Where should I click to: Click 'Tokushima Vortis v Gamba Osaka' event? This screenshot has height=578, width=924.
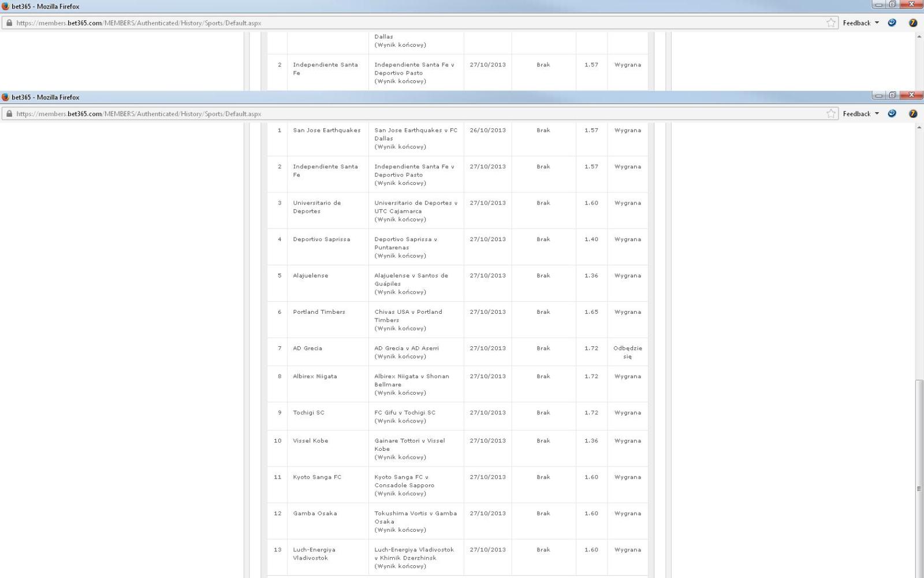click(416, 517)
